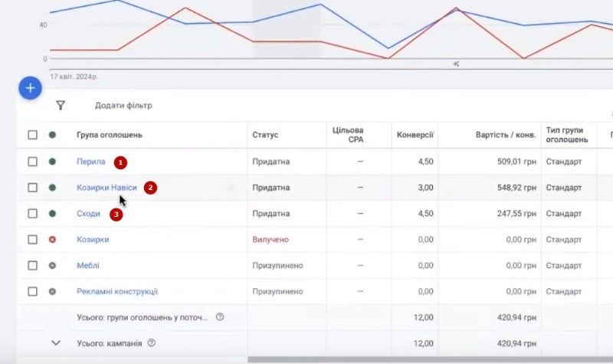Expand the Усього: кампанія row chevron
The width and height of the screenshot is (613, 364).
[x=55, y=343]
